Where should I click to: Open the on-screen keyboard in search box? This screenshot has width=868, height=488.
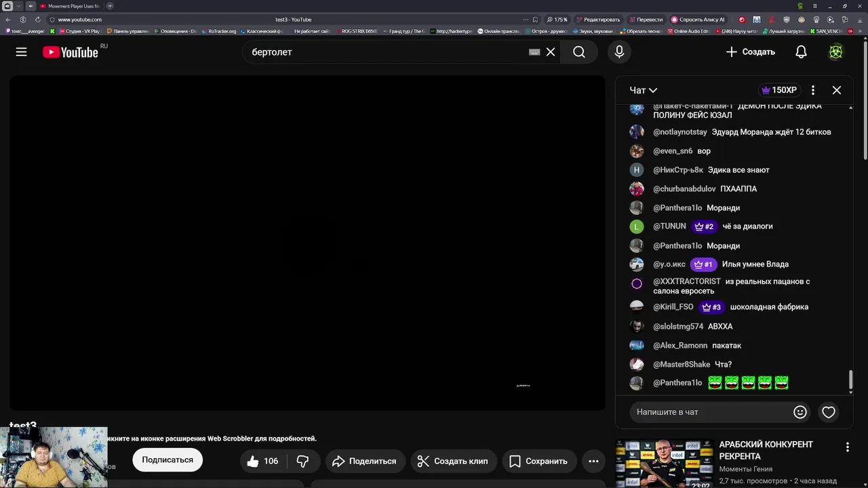click(x=534, y=52)
